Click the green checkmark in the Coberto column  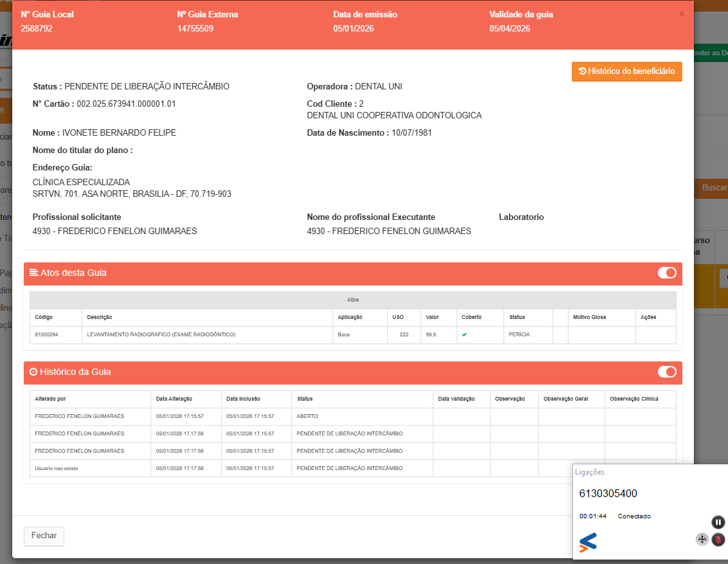click(x=464, y=334)
